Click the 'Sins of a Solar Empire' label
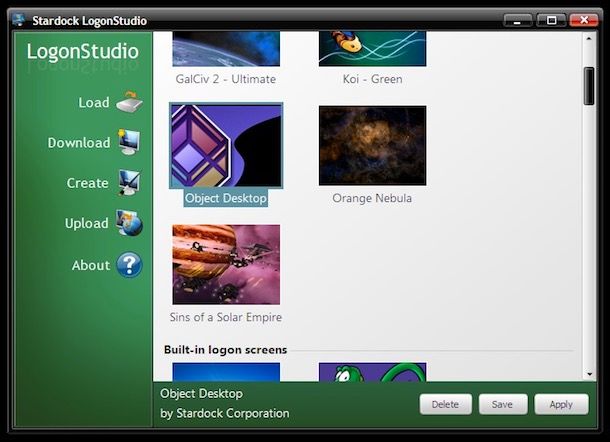The image size is (610, 442). pos(226,317)
